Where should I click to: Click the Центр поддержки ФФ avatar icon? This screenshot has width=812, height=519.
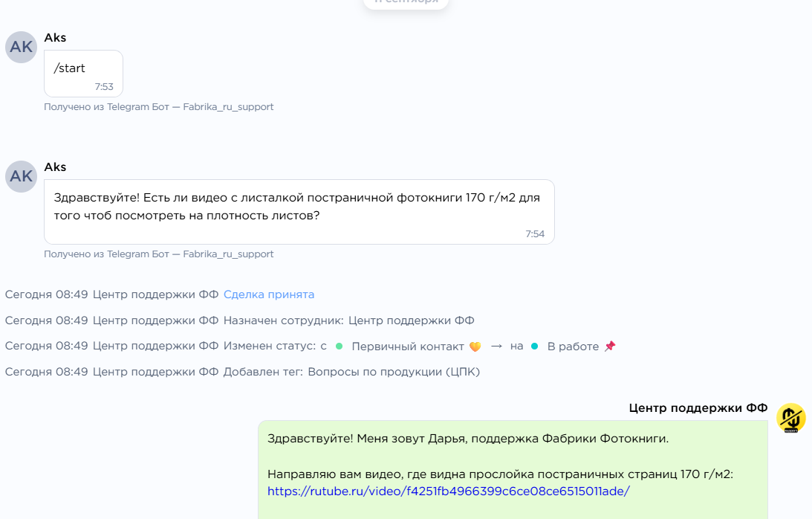[790, 418]
